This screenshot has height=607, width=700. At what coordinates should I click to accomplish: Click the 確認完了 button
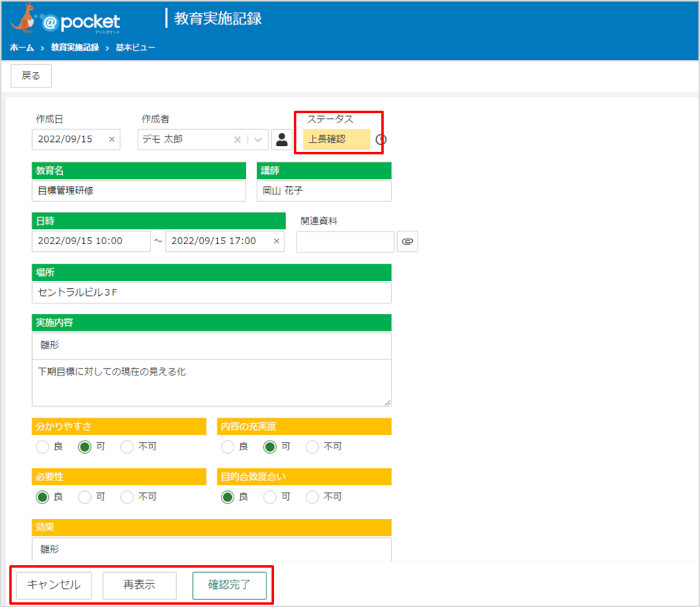tap(229, 585)
